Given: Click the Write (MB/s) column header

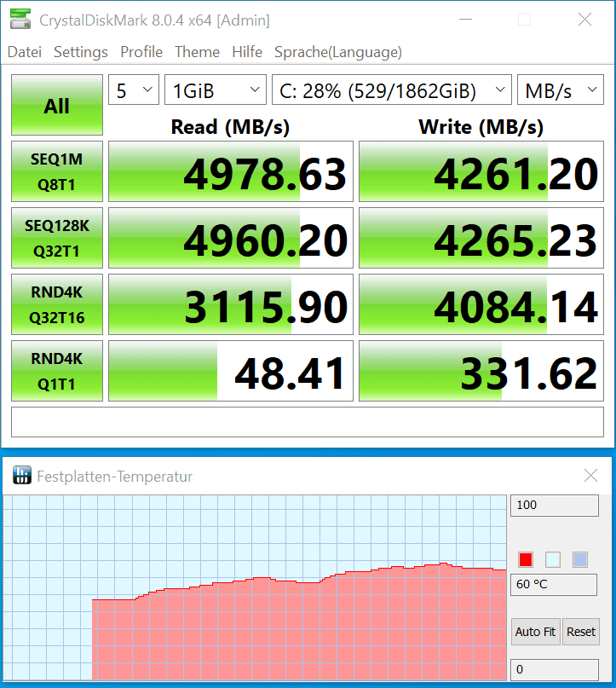Looking at the screenshot, I should [x=481, y=127].
